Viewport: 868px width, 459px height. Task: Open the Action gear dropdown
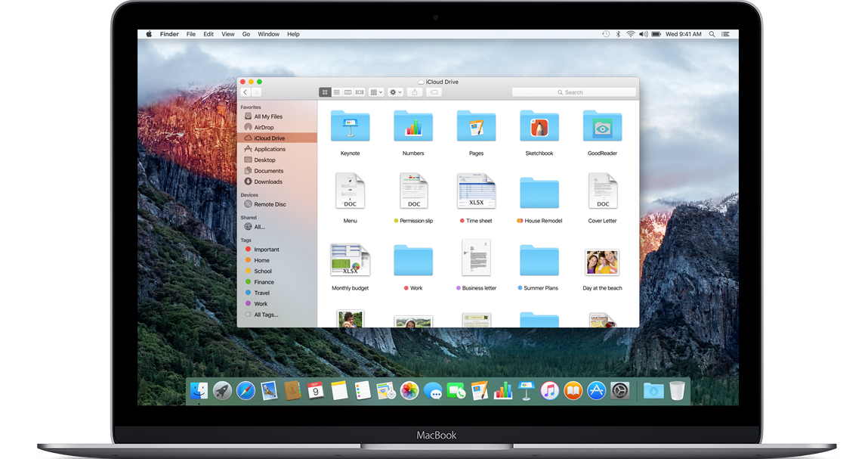pyautogui.click(x=395, y=92)
